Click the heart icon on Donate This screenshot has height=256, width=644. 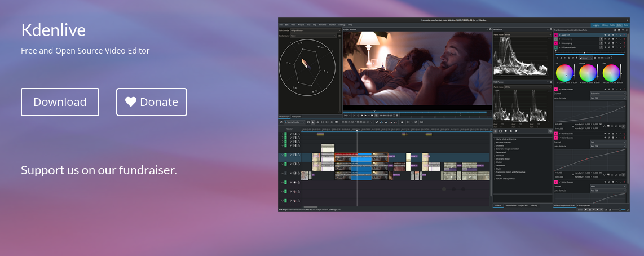[x=131, y=102]
